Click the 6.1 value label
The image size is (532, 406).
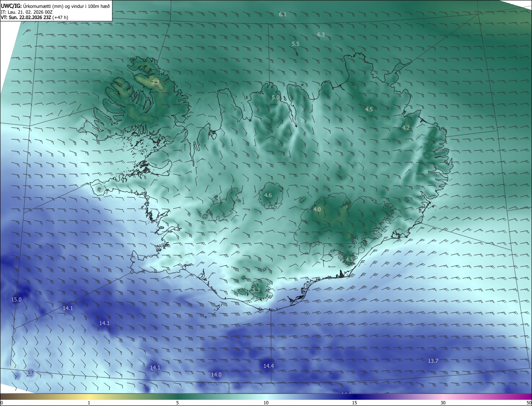tap(283, 15)
